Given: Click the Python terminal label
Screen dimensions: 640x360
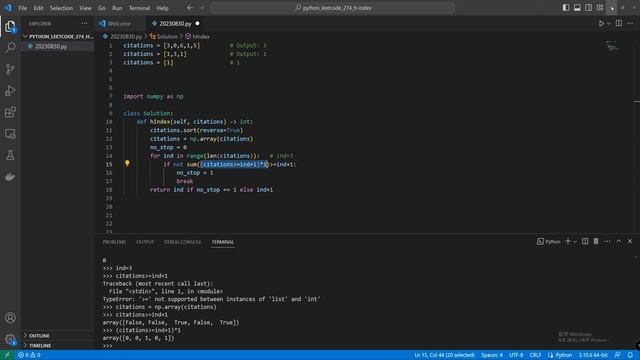Looking at the screenshot, I should tap(549, 242).
